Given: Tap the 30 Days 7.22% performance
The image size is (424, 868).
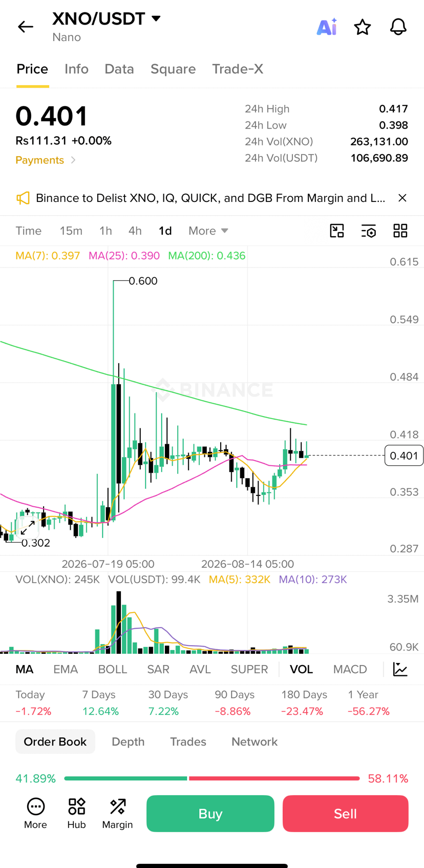Looking at the screenshot, I should [x=168, y=703].
